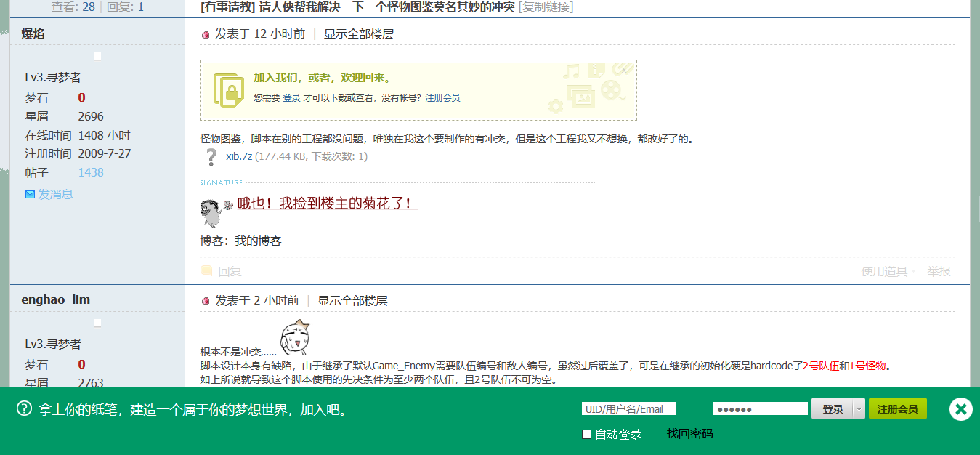The height and width of the screenshot is (455, 980).
Task: Click enghao_lim's 星屑 value 2763
Action: pos(91,382)
